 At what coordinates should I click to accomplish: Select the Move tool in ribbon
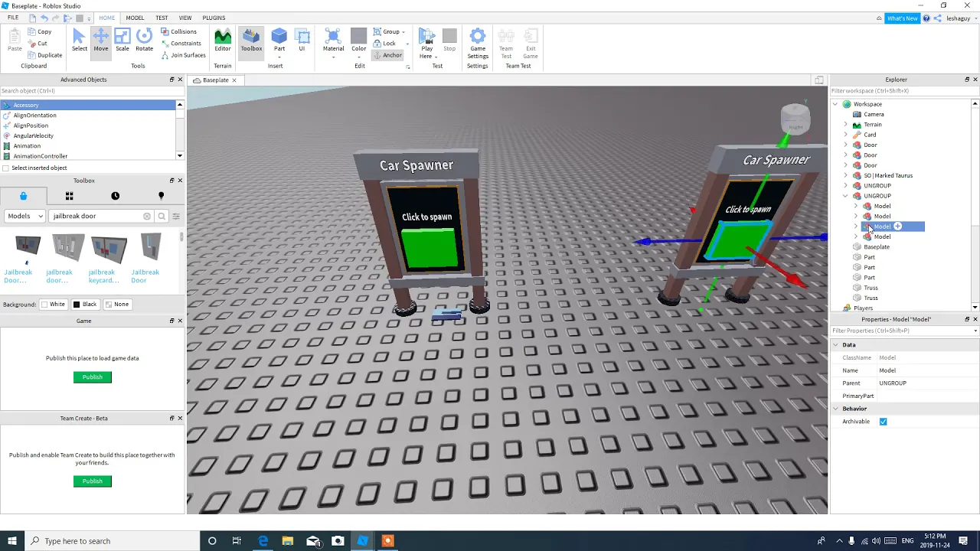coord(101,41)
